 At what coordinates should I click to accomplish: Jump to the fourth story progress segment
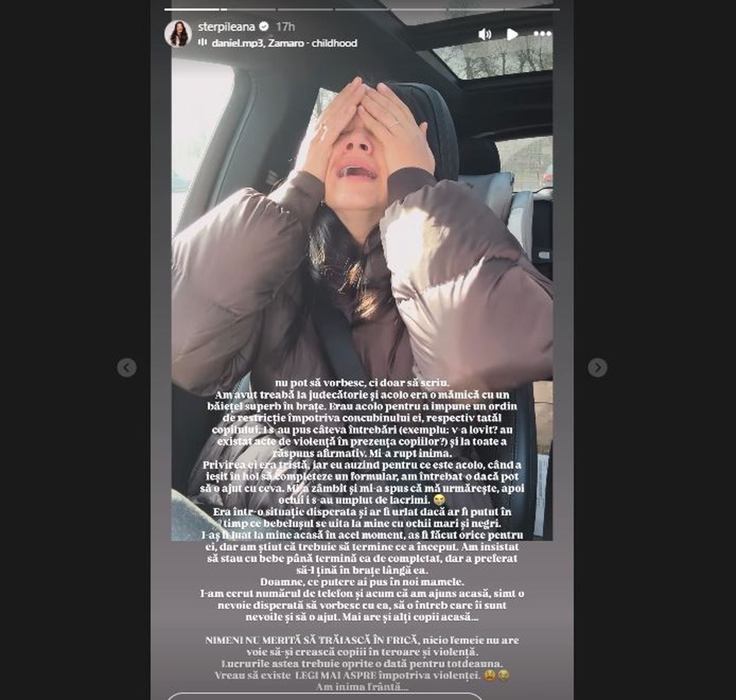point(362,9)
